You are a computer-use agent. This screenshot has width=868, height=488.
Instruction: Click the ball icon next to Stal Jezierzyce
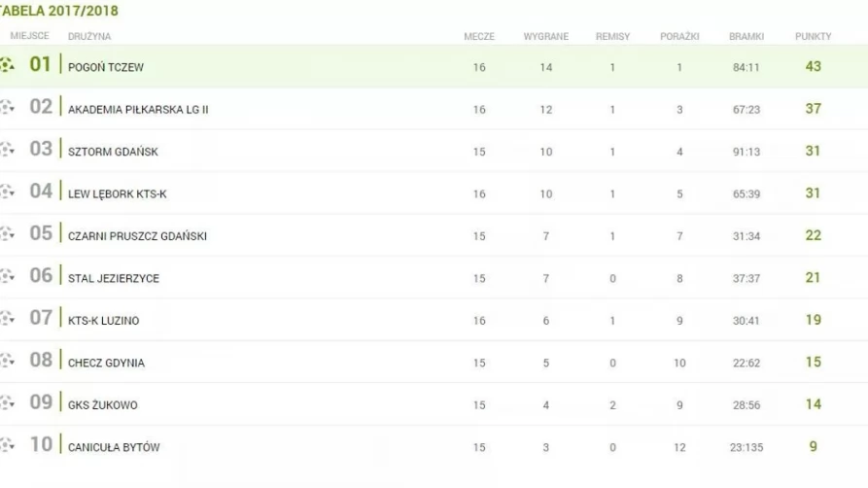(x=7, y=276)
